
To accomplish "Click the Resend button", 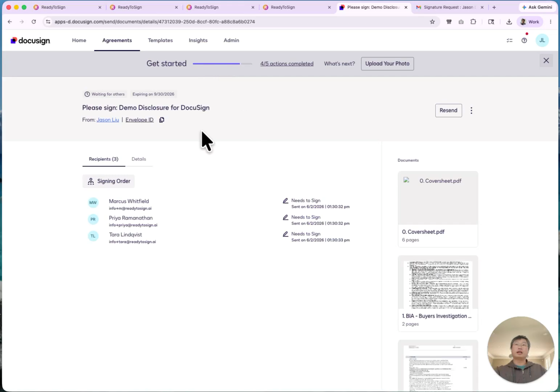I will (x=449, y=110).
